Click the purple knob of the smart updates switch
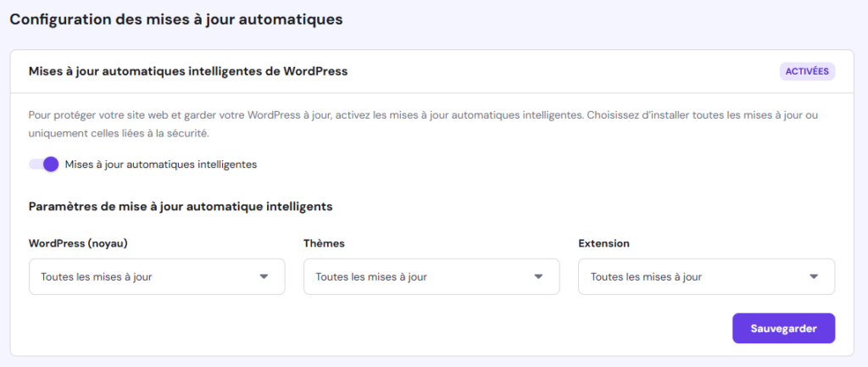This screenshot has height=367, width=868. tap(51, 164)
